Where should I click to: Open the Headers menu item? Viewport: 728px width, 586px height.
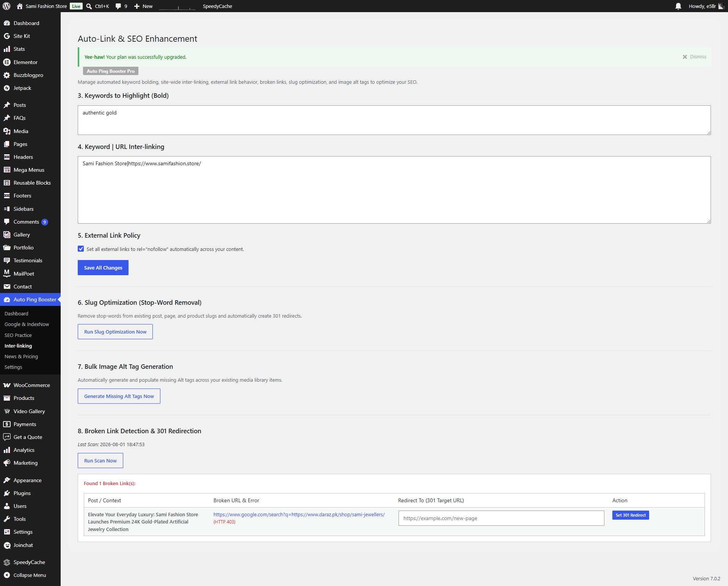click(x=23, y=157)
